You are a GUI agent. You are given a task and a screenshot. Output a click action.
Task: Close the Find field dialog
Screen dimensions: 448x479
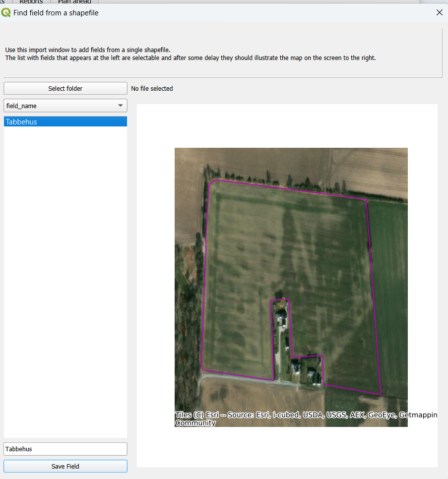pyautogui.click(x=440, y=12)
